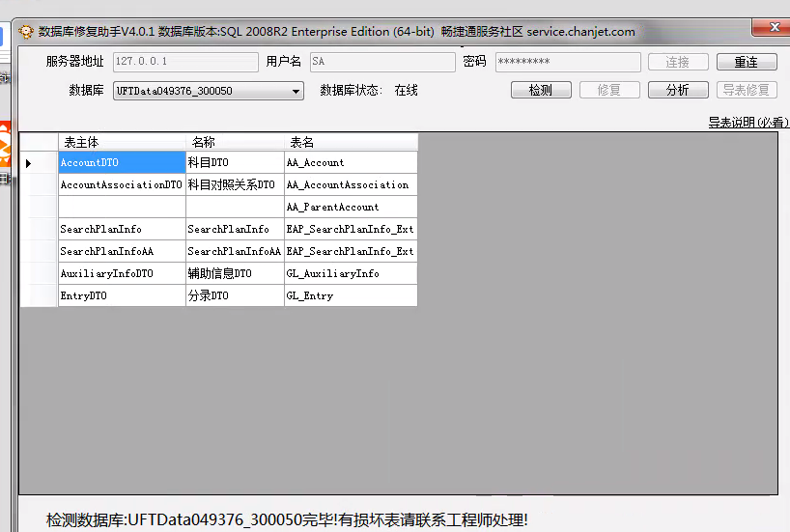Select SearchPlanInfoAA in the 名称 column

coord(236,251)
